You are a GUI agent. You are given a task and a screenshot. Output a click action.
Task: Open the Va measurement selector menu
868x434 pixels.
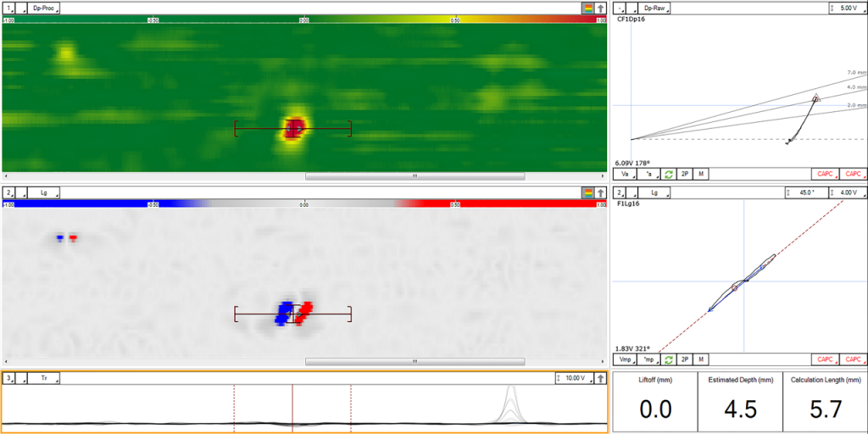[x=626, y=174]
